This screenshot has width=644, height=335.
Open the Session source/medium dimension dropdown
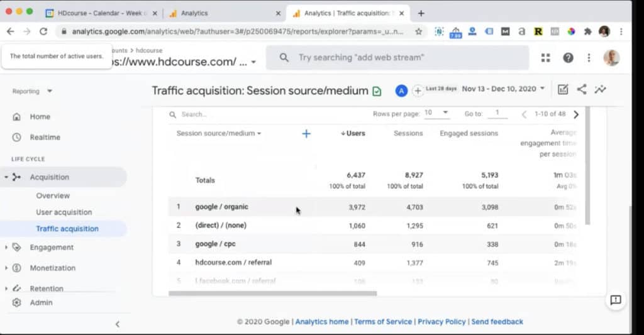(x=218, y=133)
